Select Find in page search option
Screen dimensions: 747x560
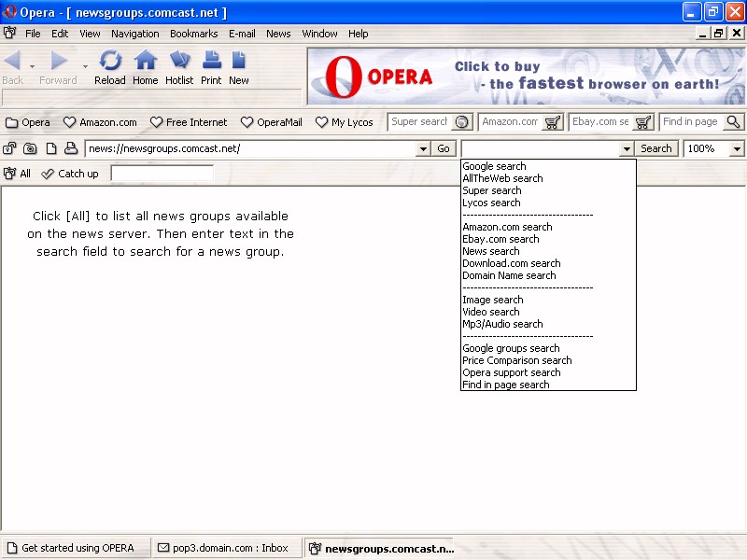(x=548, y=385)
